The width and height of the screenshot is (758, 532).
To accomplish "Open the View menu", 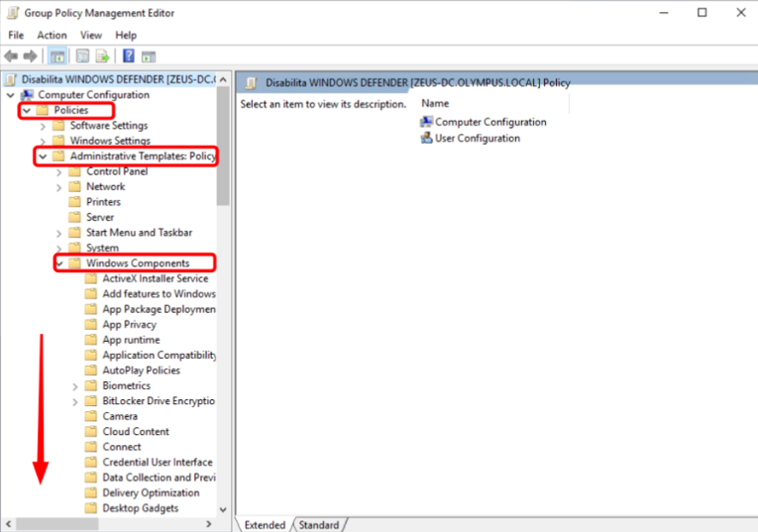I will pos(91,35).
